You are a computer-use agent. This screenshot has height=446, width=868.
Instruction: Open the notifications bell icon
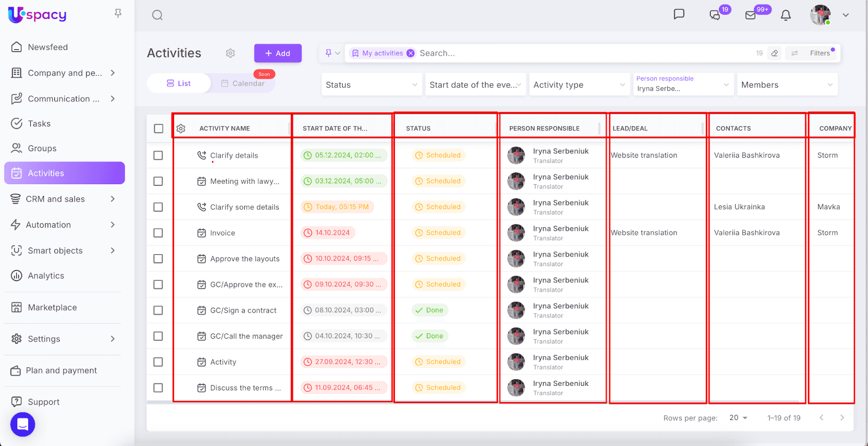[x=786, y=15]
